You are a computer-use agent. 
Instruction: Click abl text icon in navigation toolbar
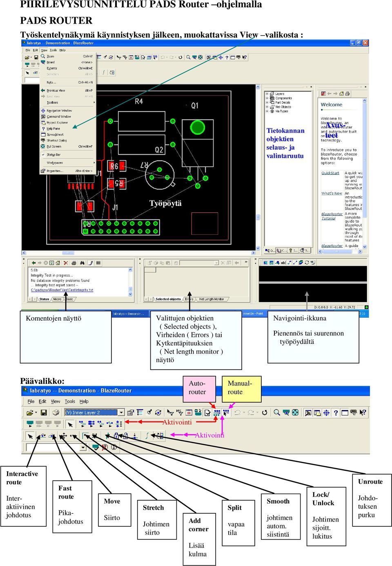pos(283,263)
